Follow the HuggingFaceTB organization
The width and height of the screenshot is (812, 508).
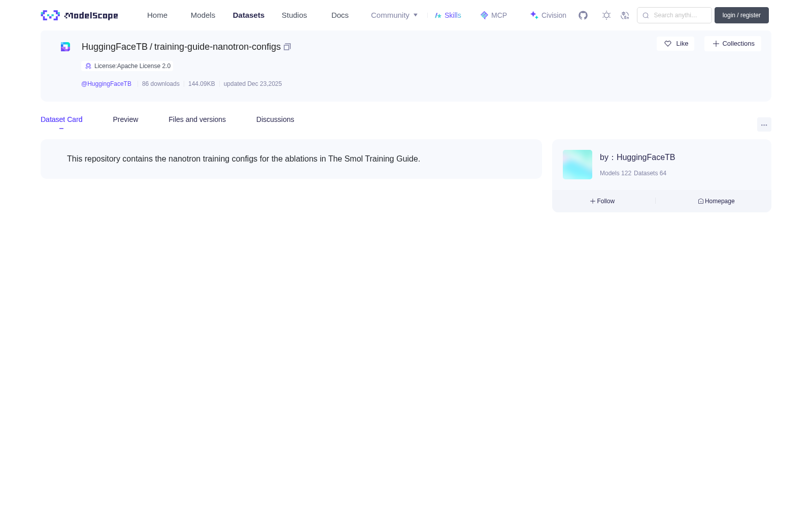point(602,201)
